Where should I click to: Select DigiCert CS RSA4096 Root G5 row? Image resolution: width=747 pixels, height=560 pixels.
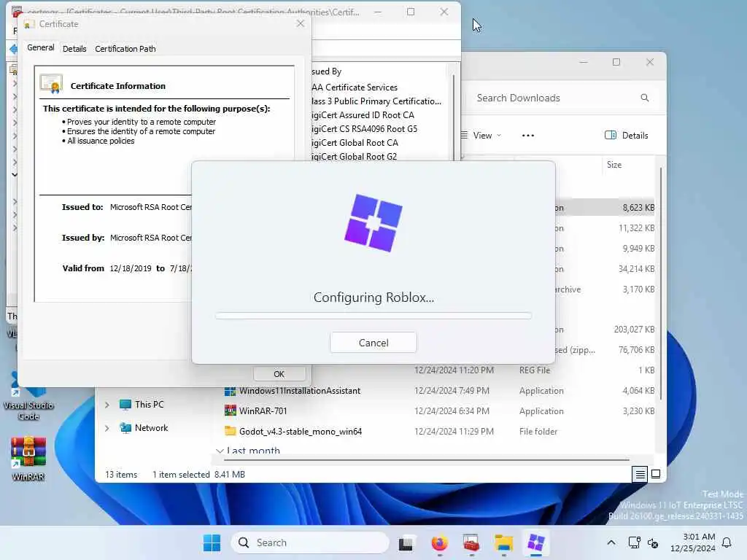365,128
